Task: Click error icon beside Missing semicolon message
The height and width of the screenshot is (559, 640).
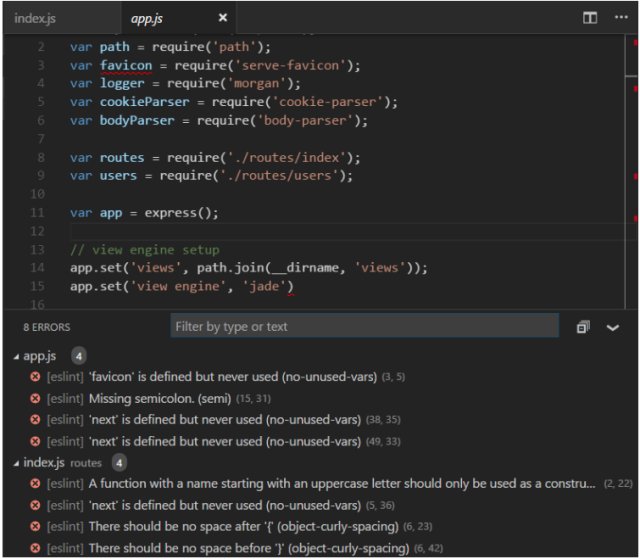Action: (x=35, y=398)
